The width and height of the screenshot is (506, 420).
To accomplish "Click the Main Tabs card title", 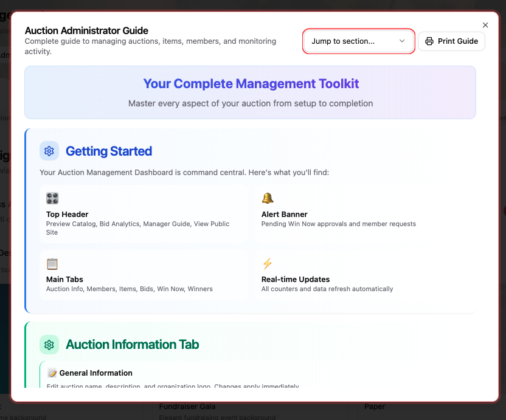I will point(64,280).
